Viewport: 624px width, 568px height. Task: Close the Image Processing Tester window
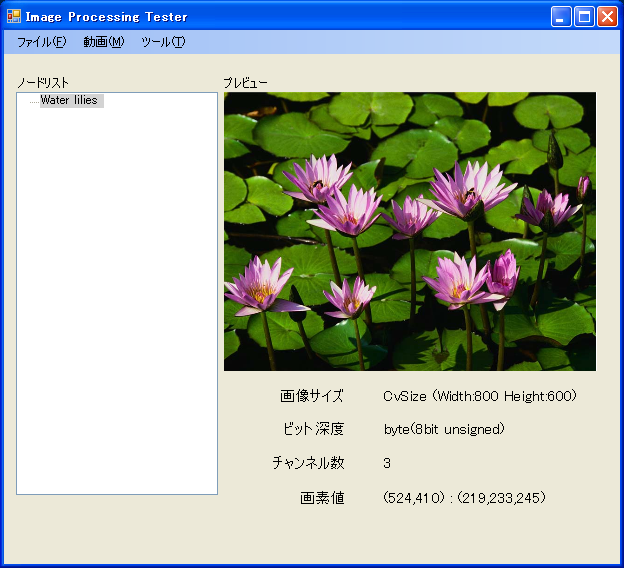click(x=607, y=17)
